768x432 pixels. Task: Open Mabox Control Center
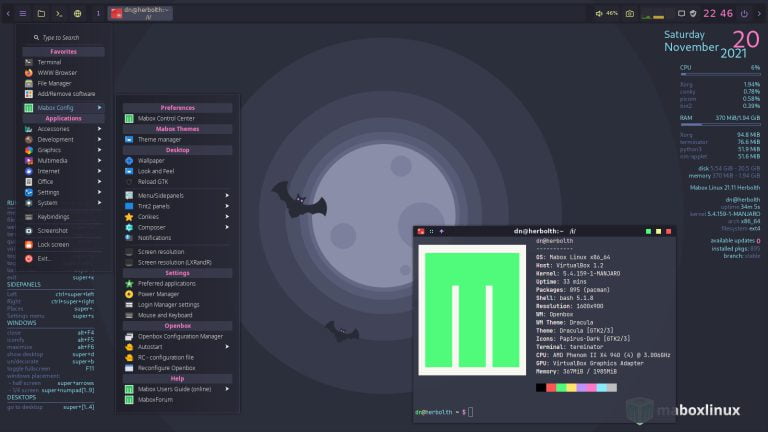(165, 118)
